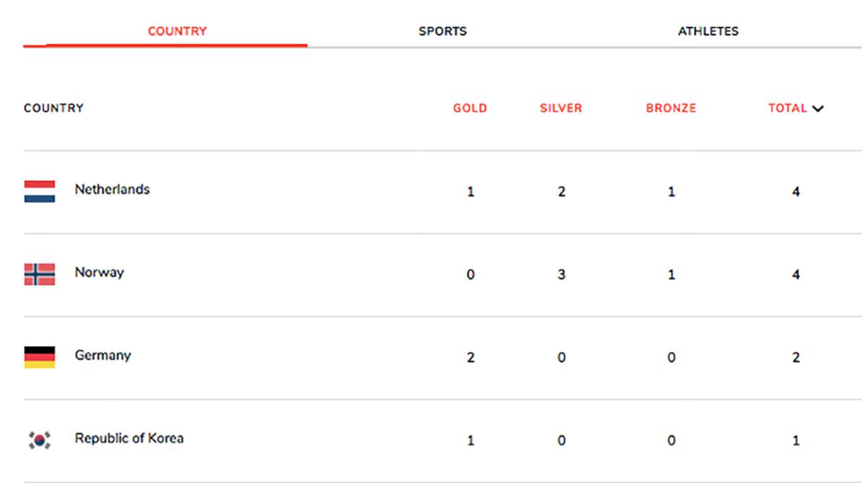Open the Germany country link
The image size is (868, 483).
(x=103, y=356)
